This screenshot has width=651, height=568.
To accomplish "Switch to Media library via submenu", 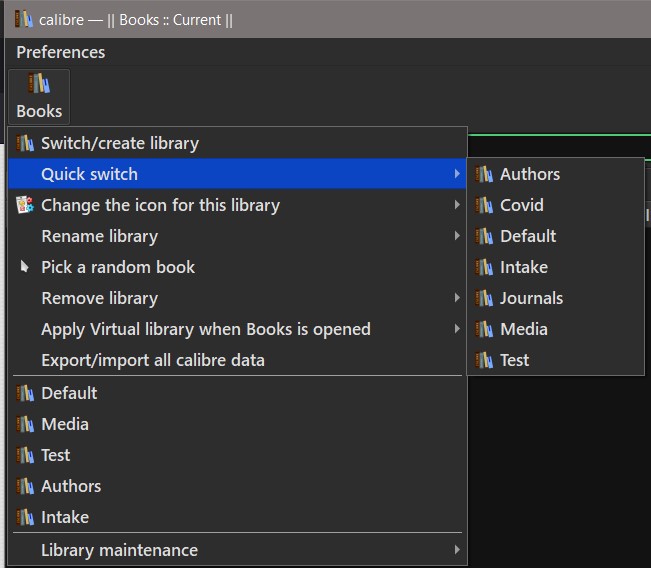I will (x=524, y=329).
